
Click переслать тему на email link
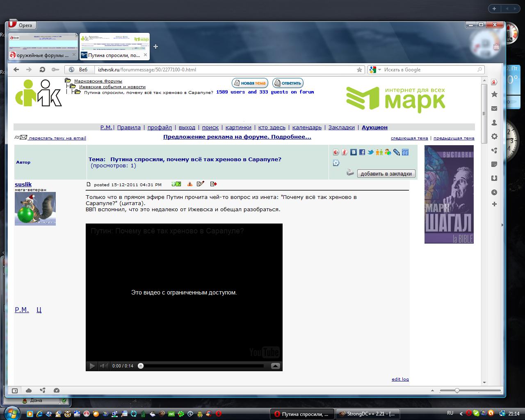57,138
